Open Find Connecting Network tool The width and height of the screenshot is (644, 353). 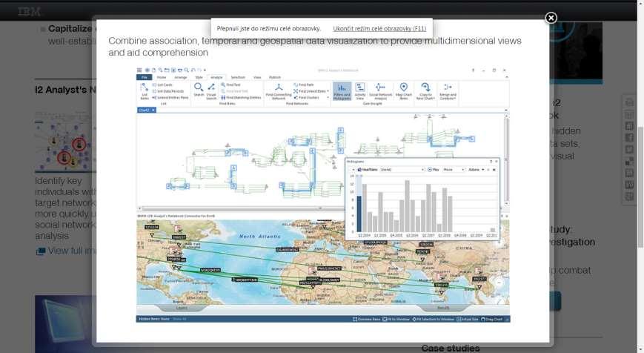click(279, 91)
